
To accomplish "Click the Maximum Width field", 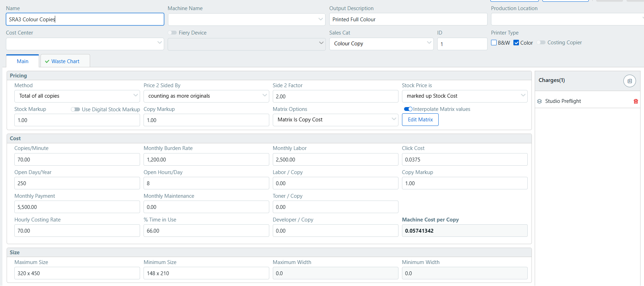I will [335, 273].
